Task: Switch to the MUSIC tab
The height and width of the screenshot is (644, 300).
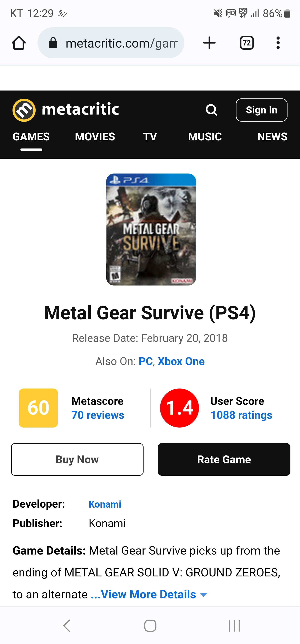Action: tap(205, 137)
